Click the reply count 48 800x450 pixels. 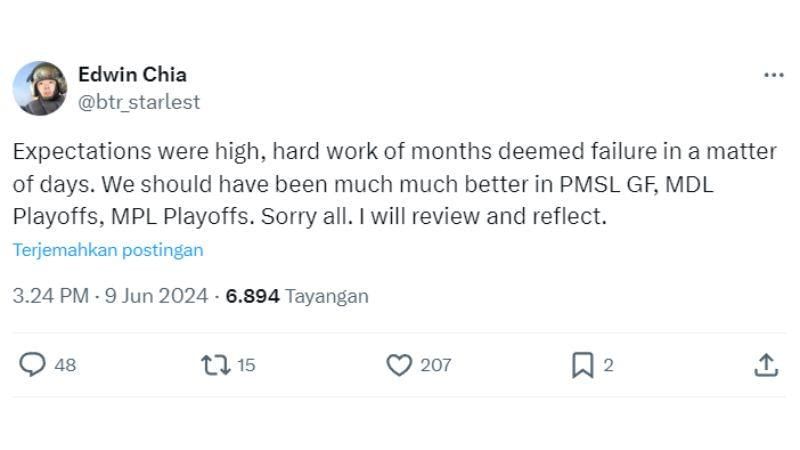(x=65, y=365)
